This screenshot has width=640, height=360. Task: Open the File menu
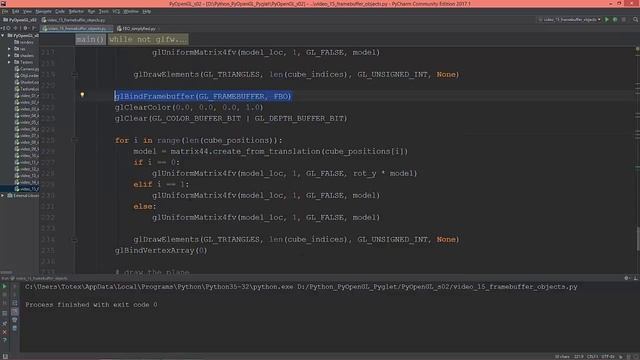pyautogui.click(x=5, y=11)
